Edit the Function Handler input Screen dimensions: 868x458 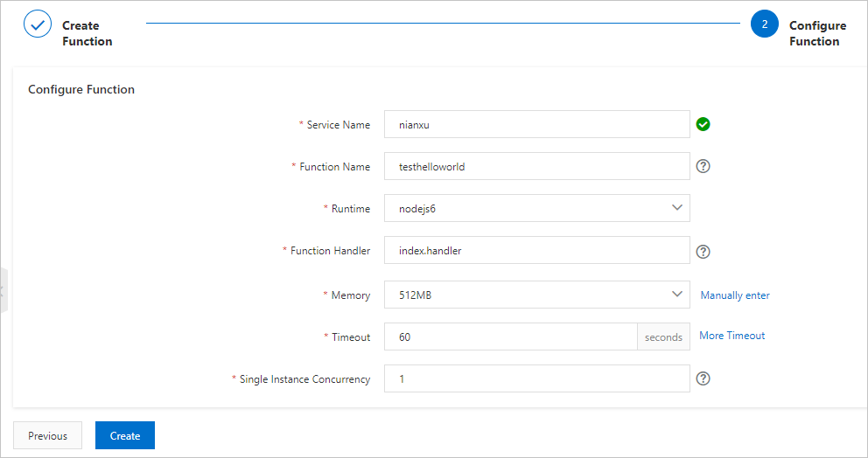coord(536,250)
